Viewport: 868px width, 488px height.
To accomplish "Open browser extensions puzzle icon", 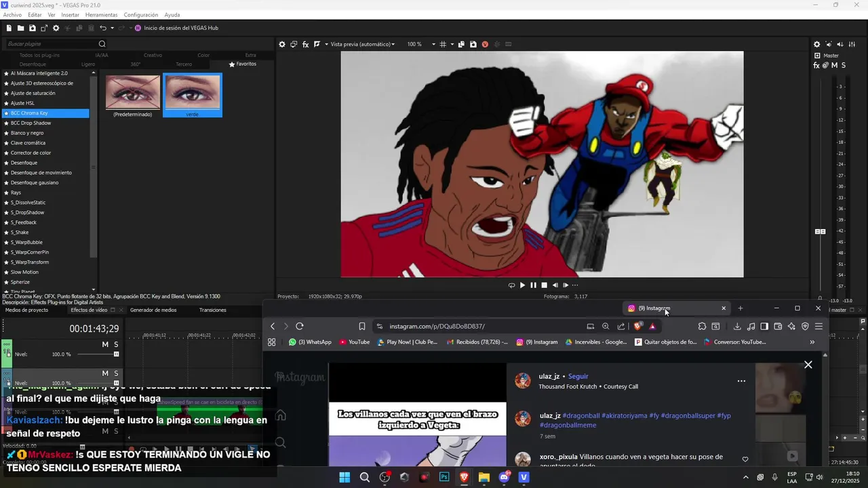I will click(702, 326).
